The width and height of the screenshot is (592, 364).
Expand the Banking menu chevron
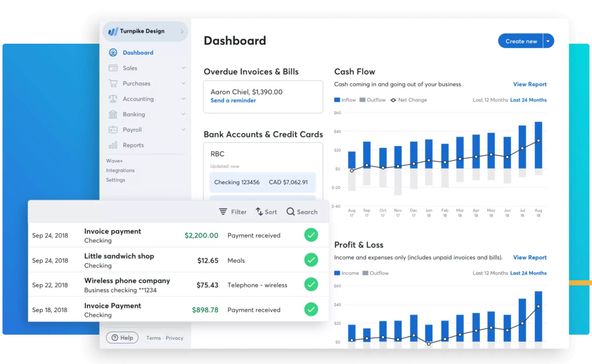click(x=183, y=114)
